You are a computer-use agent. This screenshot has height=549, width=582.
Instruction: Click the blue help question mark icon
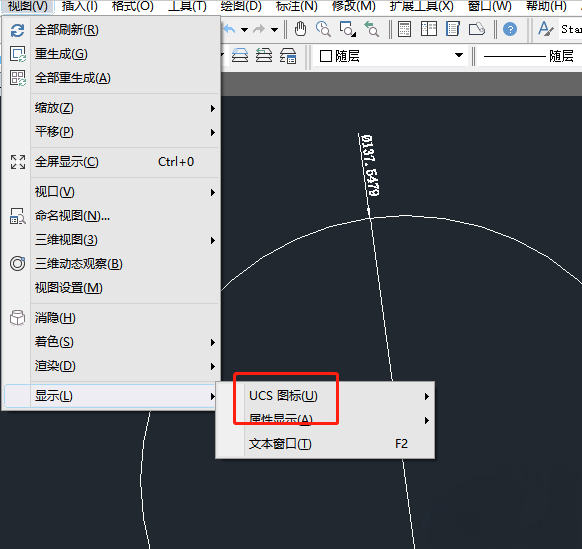[510, 29]
